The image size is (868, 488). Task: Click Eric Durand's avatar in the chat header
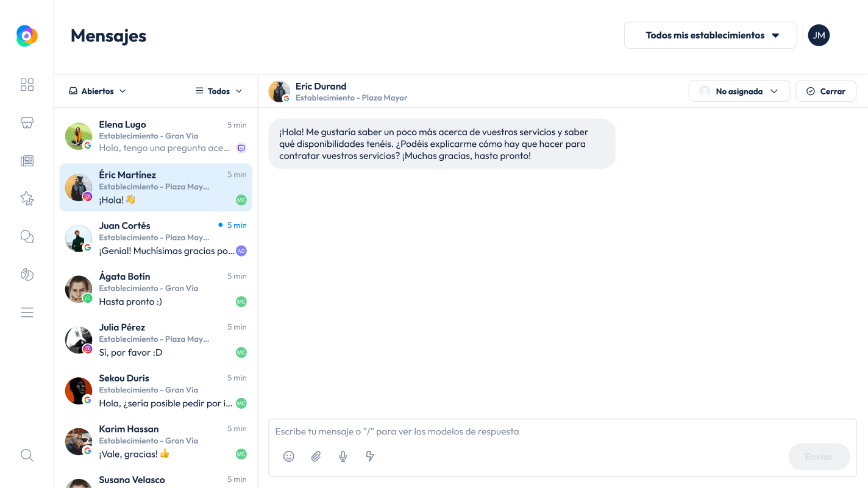(279, 91)
